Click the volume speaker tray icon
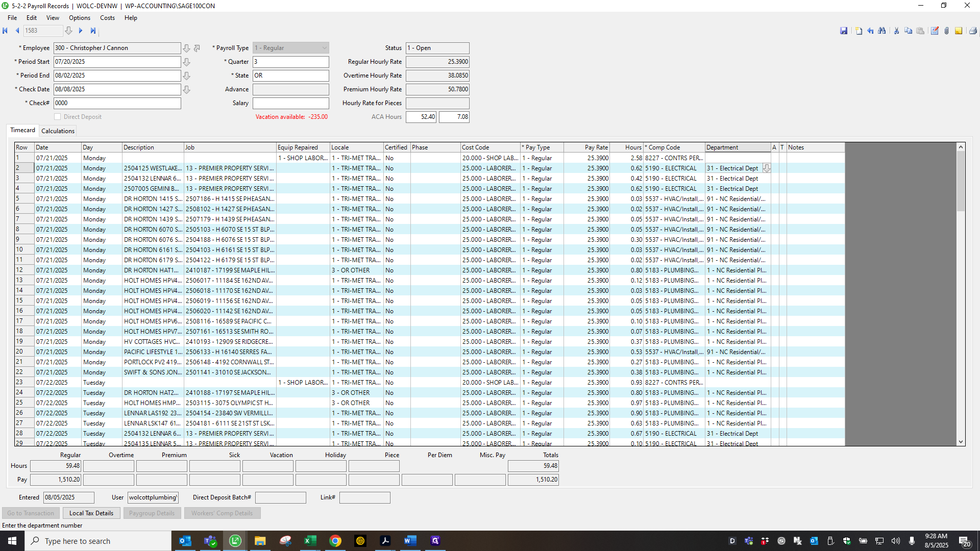Image resolution: width=980 pixels, height=551 pixels. click(x=896, y=541)
